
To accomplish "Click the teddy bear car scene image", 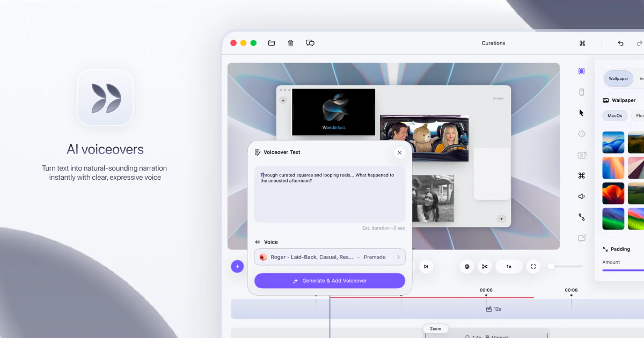I will [424, 138].
